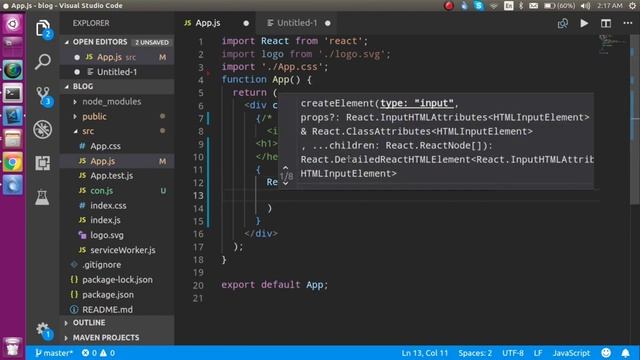Click the Skype tray icon
640x360 pixels.
479,5
